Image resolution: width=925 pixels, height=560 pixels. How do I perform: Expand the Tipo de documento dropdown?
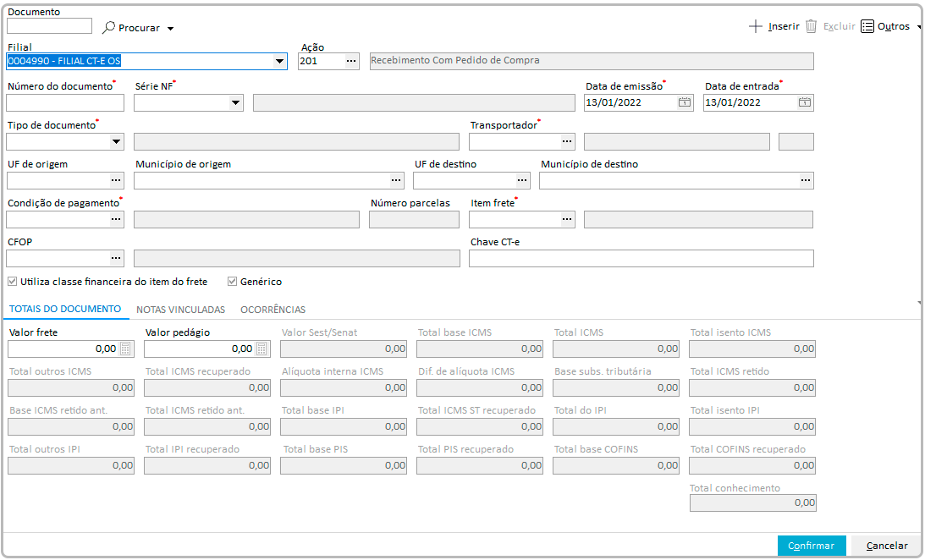tap(116, 141)
